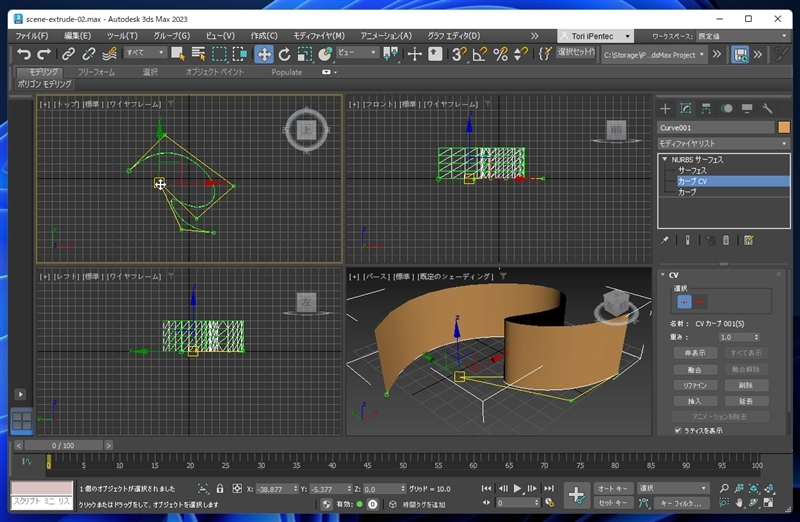Click the 挿入 button
This screenshot has height=522, width=800.
(695, 401)
